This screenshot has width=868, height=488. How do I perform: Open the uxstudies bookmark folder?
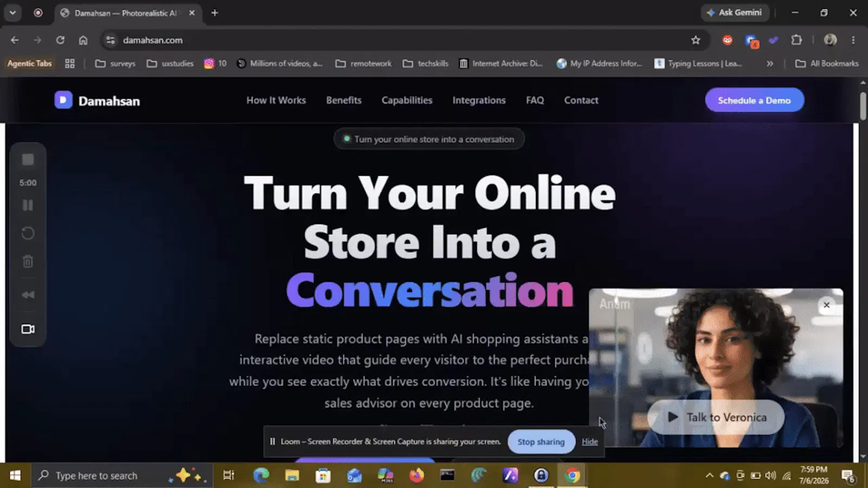170,63
